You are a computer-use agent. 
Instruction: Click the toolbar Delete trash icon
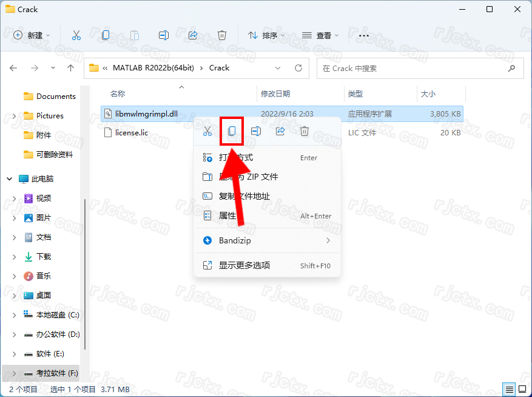tap(222, 35)
